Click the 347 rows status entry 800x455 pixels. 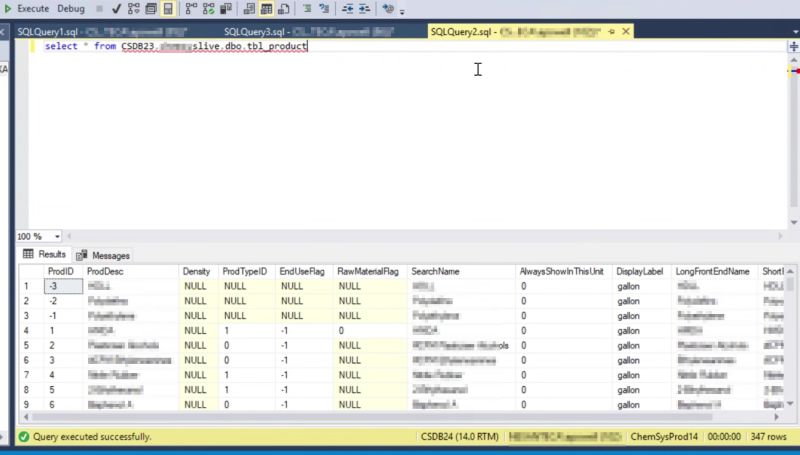(x=768, y=437)
